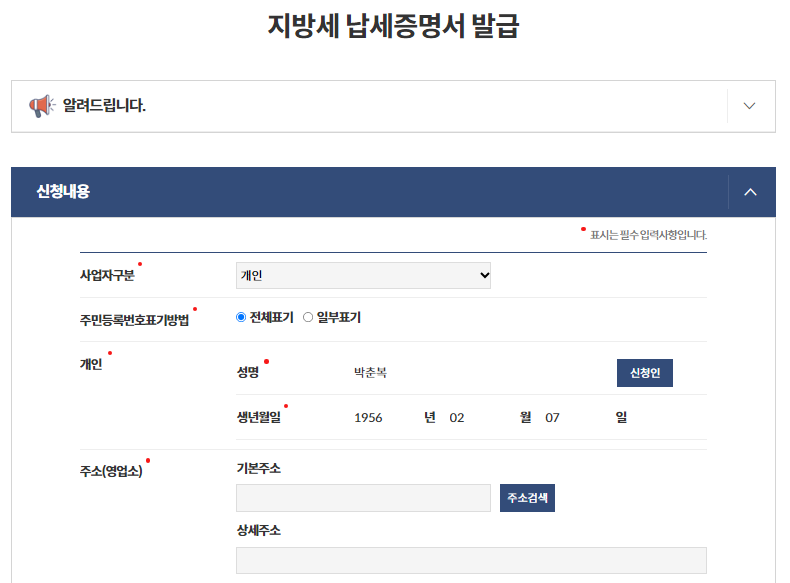The height and width of the screenshot is (583, 790).
Task: Click into the 상세주소 text field
Action: point(471,561)
